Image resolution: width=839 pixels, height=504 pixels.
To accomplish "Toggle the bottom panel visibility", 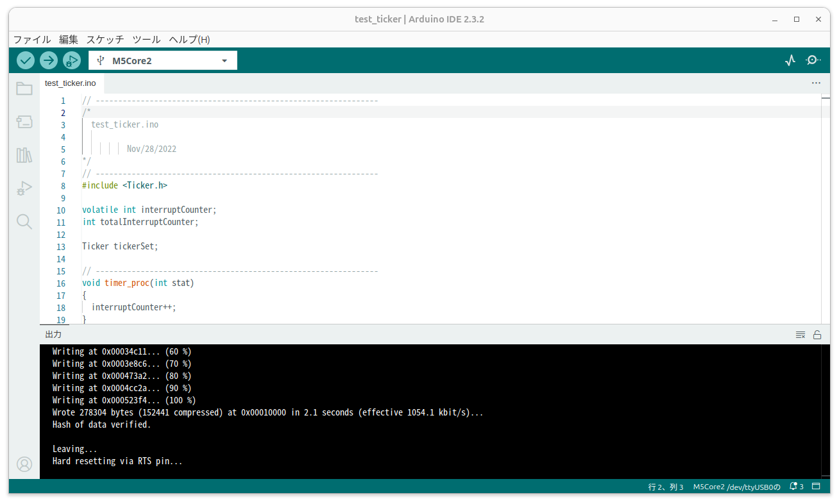I will click(x=816, y=487).
